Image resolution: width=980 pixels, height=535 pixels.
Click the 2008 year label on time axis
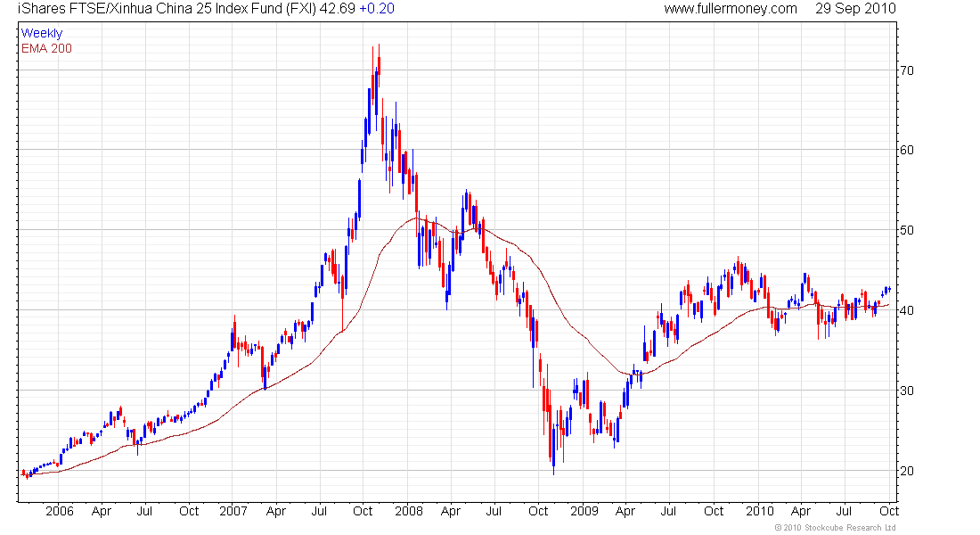pos(409,511)
